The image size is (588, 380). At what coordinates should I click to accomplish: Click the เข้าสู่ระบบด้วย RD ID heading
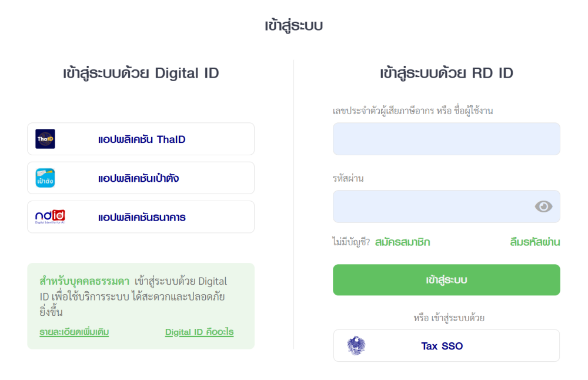click(446, 74)
